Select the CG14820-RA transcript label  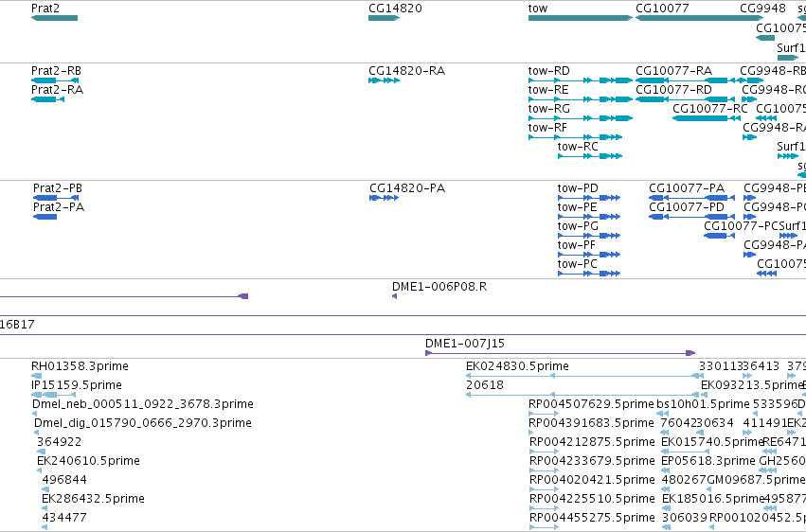click(x=407, y=71)
